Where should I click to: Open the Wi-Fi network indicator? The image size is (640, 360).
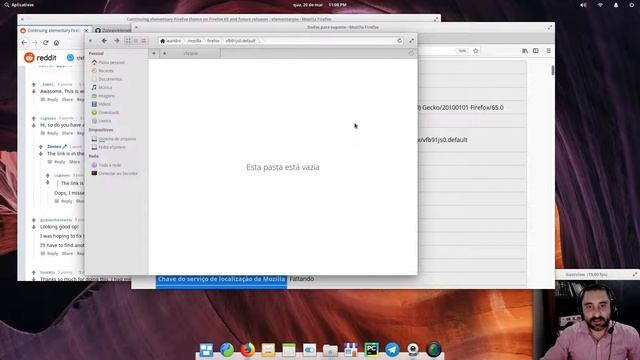click(x=600, y=5)
